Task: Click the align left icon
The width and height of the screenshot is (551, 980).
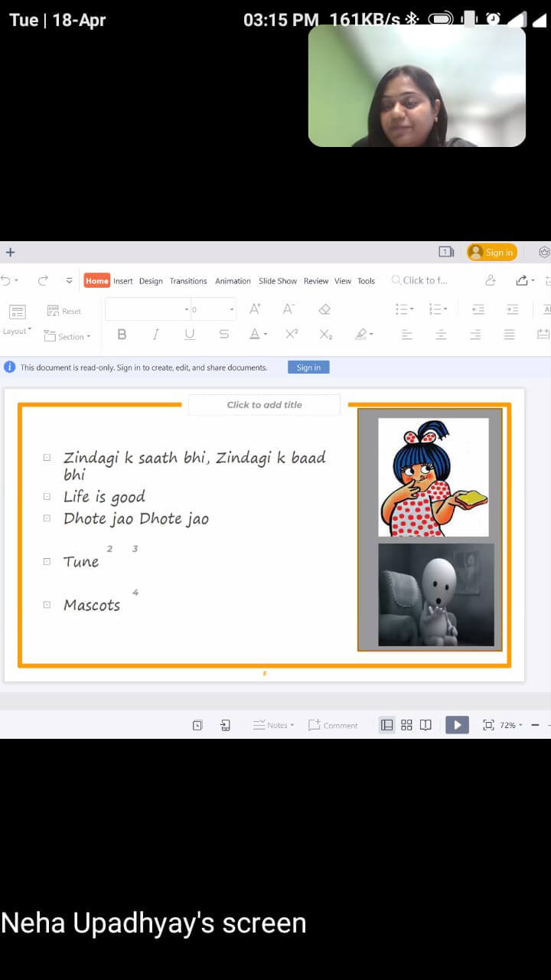Action: point(407,335)
